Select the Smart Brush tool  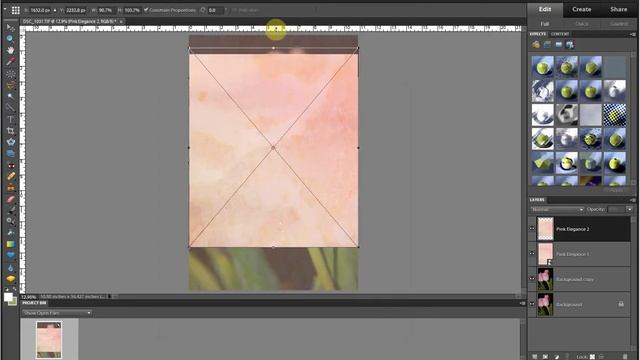10,221
